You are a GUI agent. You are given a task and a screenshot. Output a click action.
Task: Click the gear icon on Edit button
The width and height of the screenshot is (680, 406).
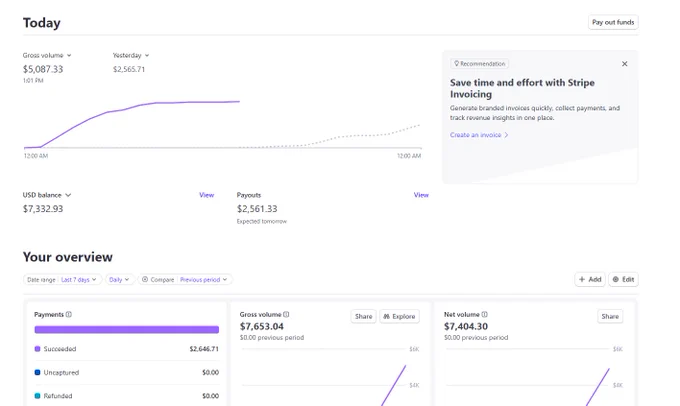615,279
